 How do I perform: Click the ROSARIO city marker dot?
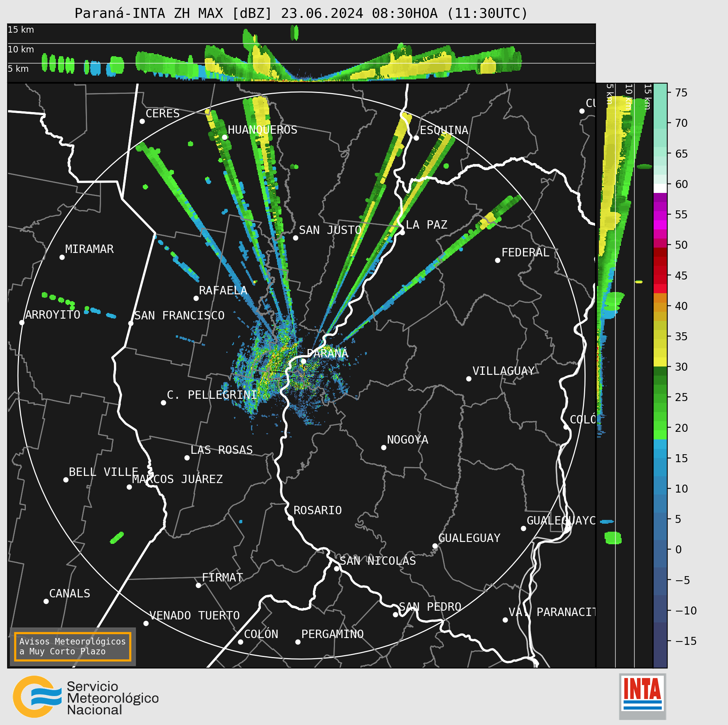290,518
